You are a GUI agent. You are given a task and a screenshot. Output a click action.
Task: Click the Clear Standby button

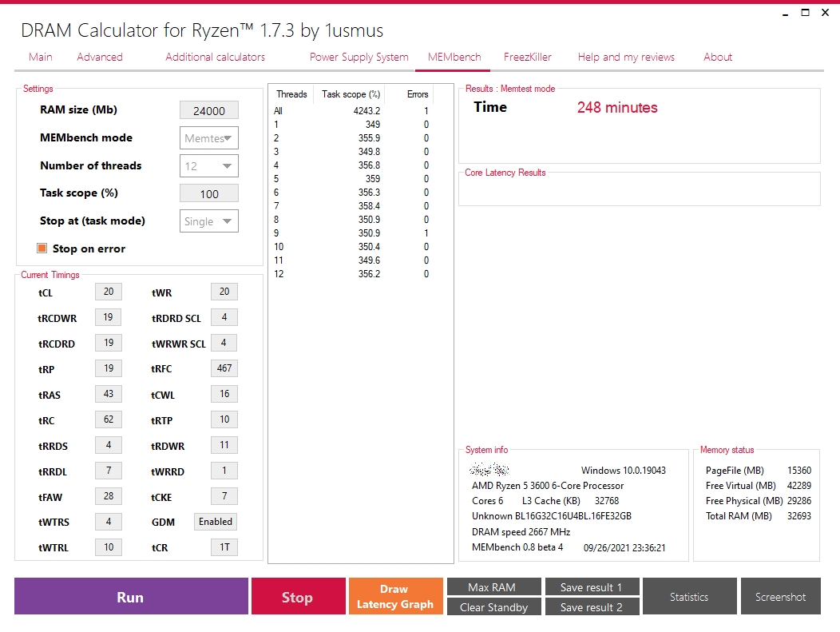[494, 606]
